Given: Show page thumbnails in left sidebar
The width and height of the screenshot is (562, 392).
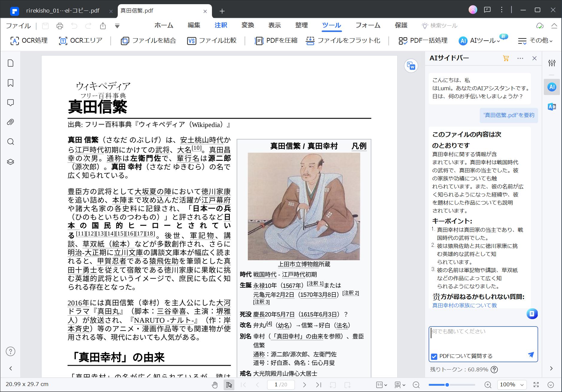Looking at the screenshot, I should point(11,63).
